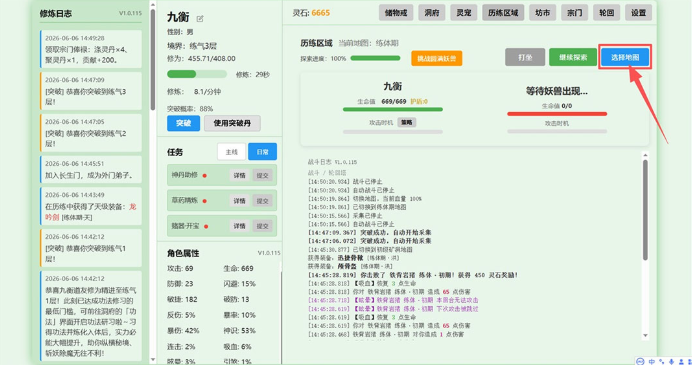Open the 洞府 cave dwelling menu
This screenshot has width=692, height=365.
click(x=432, y=13)
